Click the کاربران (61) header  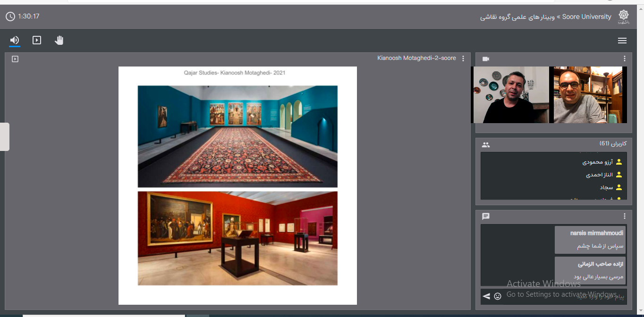click(x=613, y=143)
